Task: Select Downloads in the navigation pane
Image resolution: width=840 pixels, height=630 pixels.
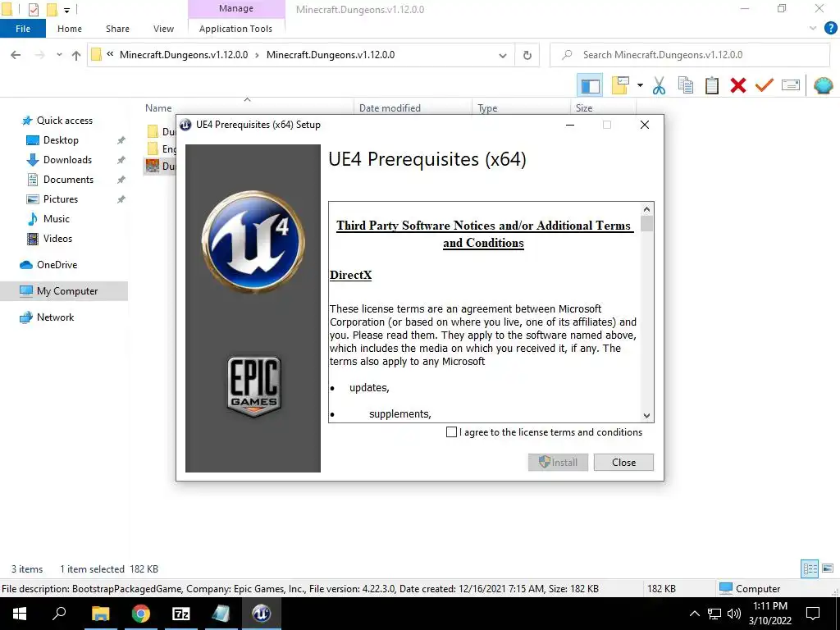Action: point(67,160)
